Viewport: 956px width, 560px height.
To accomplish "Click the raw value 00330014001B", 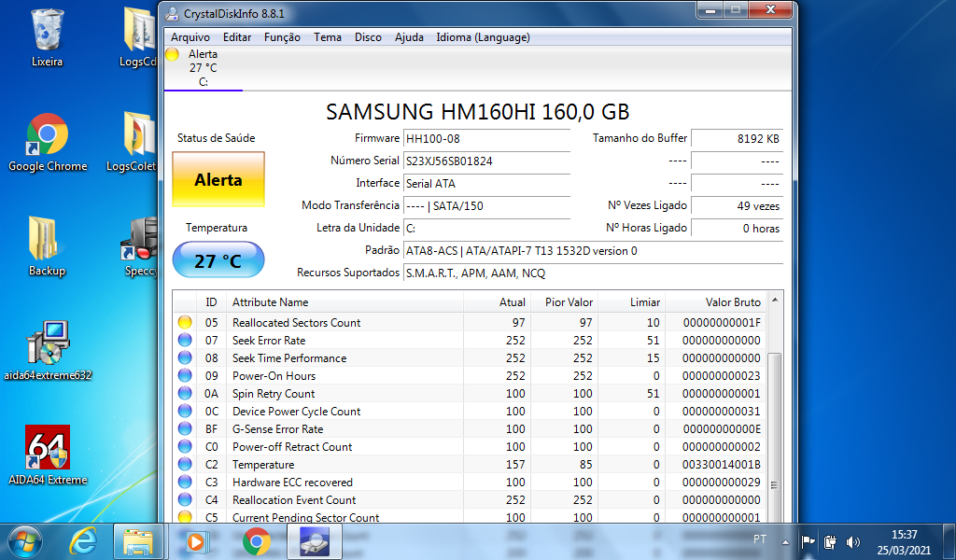I will (x=722, y=464).
